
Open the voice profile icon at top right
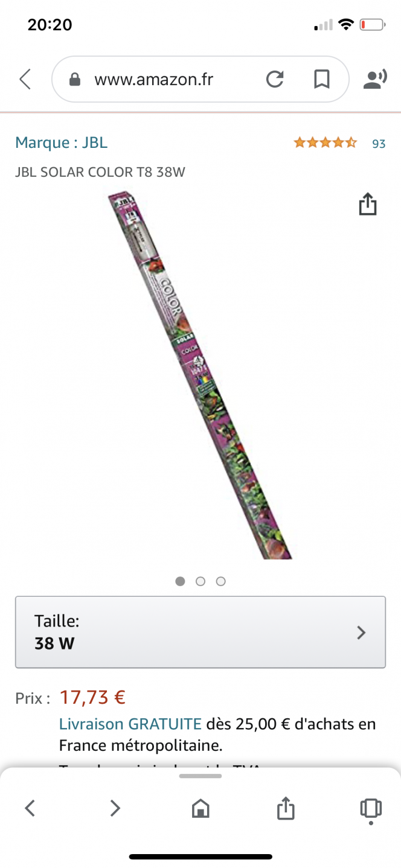click(x=375, y=79)
